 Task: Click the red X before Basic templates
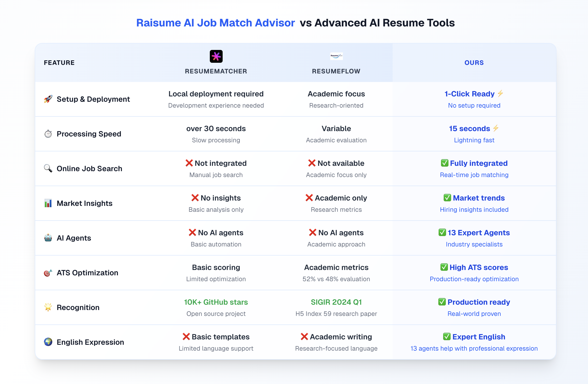point(186,336)
